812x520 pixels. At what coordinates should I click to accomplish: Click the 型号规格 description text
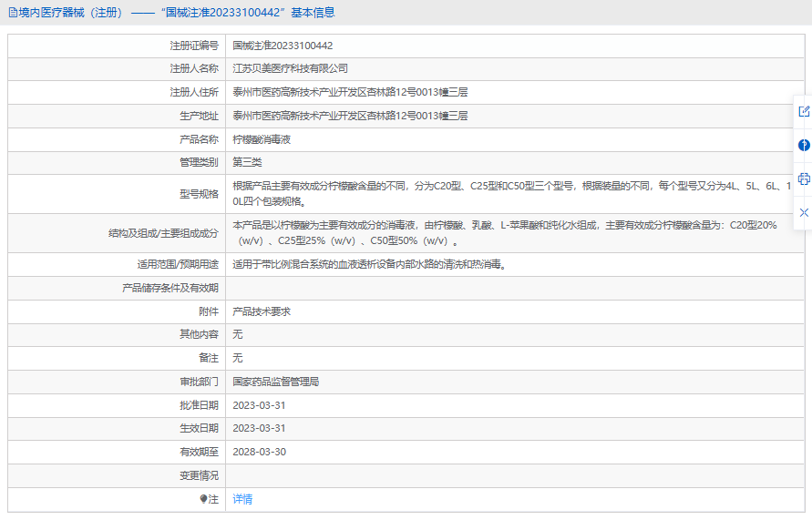click(x=511, y=193)
